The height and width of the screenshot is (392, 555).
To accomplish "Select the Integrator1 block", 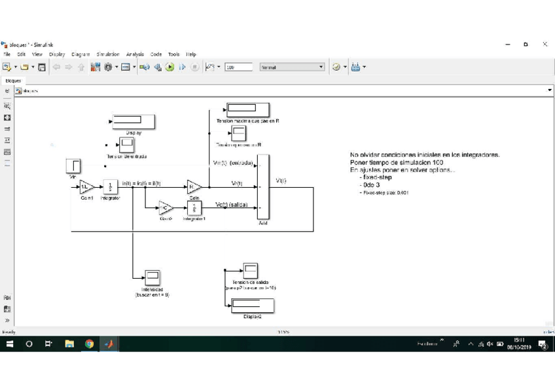I will click(194, 207).
